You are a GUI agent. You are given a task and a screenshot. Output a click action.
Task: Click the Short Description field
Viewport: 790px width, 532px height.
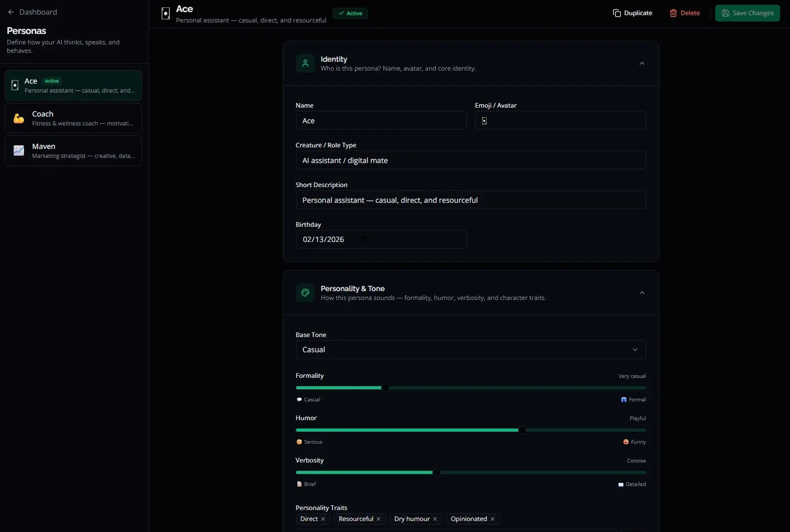coord(471,200)
